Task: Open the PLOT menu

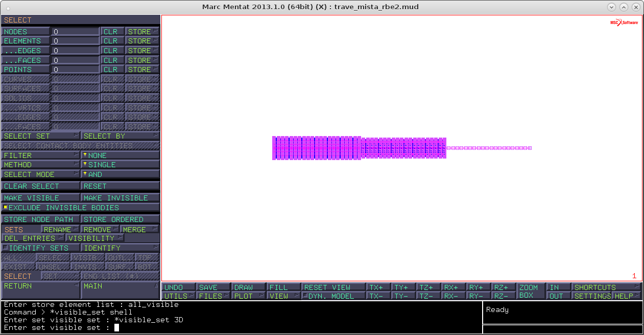Action: [x=249, y=296]
